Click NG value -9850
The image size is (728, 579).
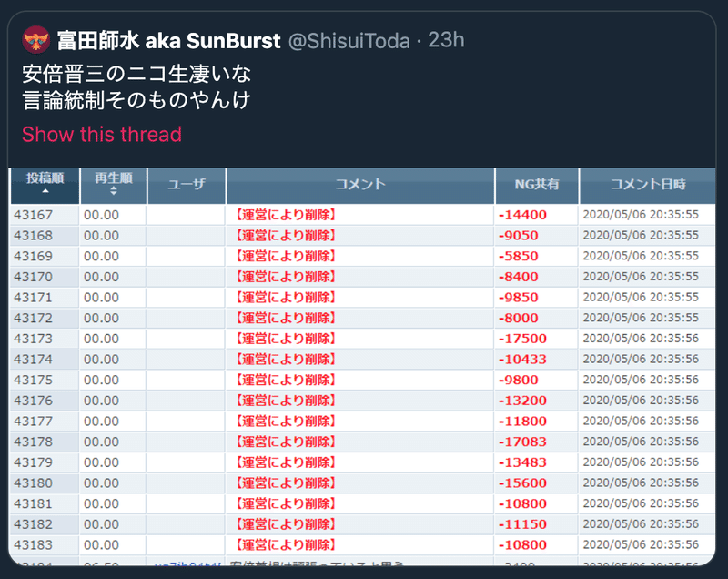pyautogui.click(x=518, y=298)
